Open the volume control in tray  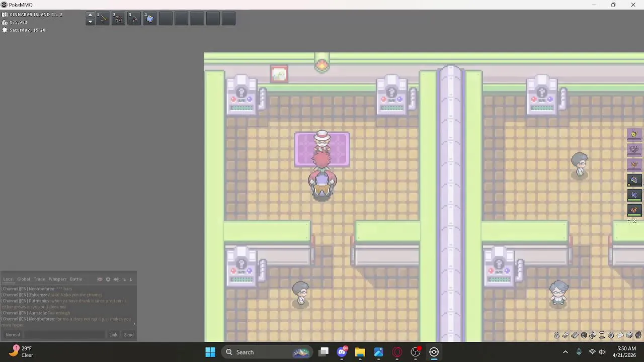tap(602, 352)
